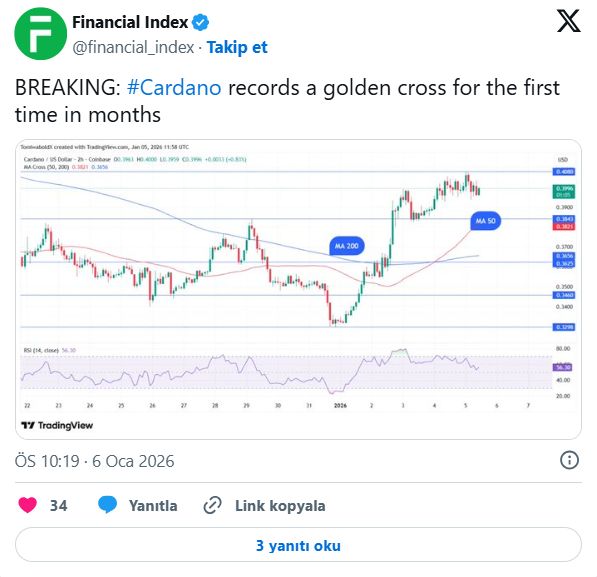This screenshot has height=577, width=597.
Task: Click the 3 yanıtı oku button
Action: (298, 545)
